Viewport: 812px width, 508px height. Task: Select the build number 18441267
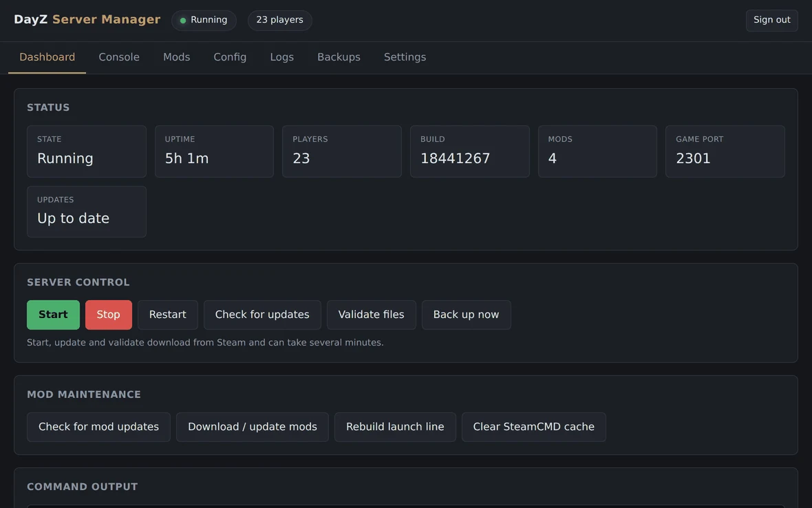(455, 158)
